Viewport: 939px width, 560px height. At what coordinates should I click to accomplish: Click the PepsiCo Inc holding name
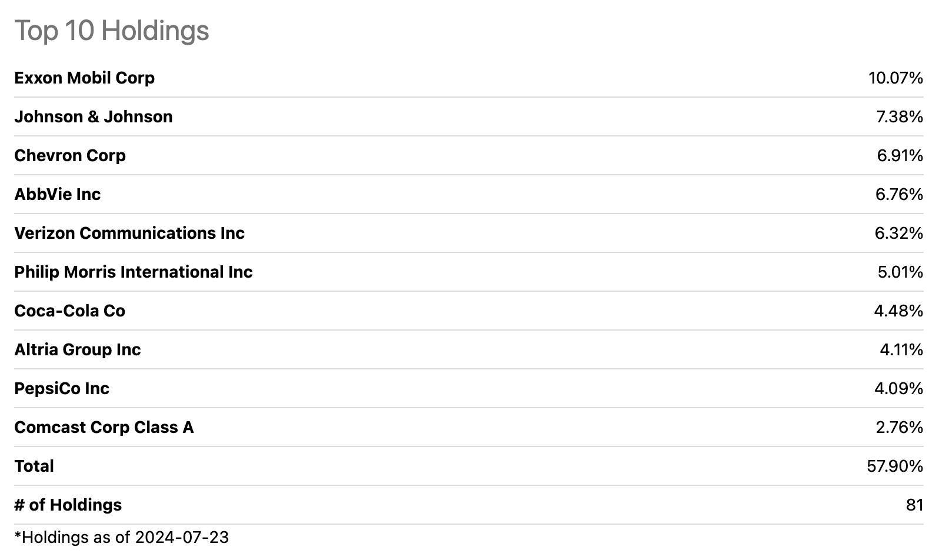[62, 389]
